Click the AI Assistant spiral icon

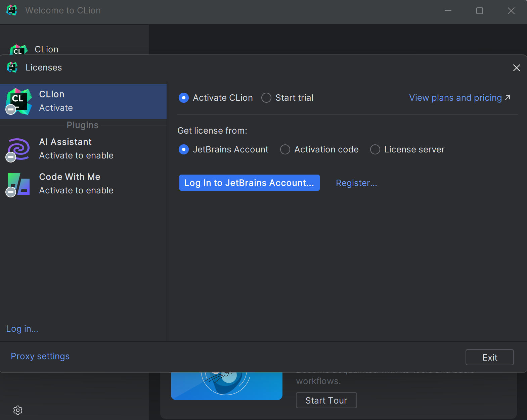(18, 149)
